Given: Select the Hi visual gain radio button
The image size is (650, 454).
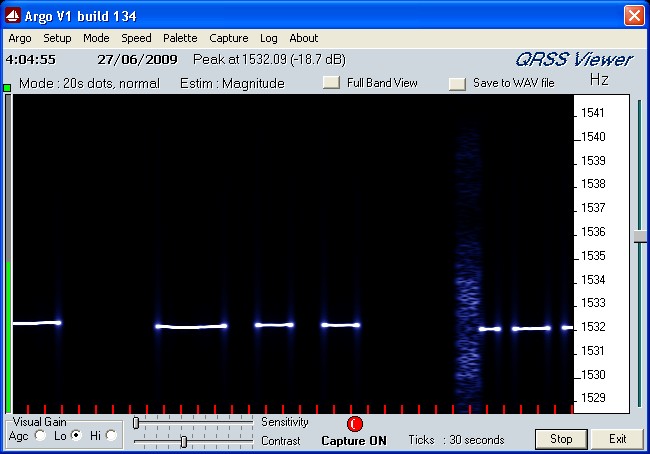Looking at the screenshot, I should [111, 435].
